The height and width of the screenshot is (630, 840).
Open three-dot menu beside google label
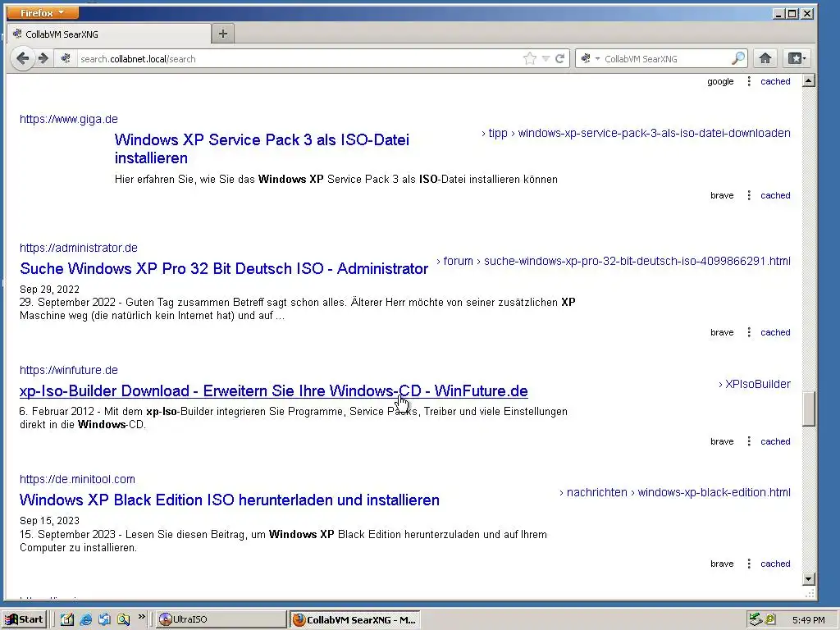pyautogui.click(x=749, y=81)
